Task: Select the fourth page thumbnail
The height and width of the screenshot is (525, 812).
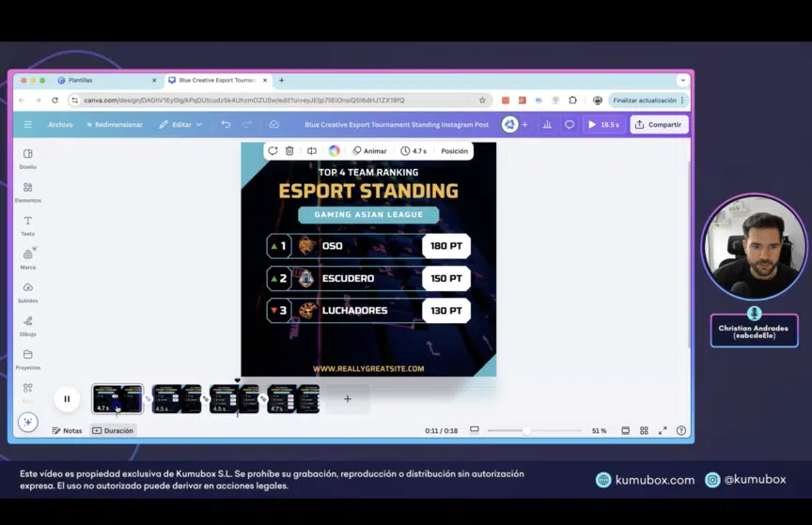Action: pos(293,398)
